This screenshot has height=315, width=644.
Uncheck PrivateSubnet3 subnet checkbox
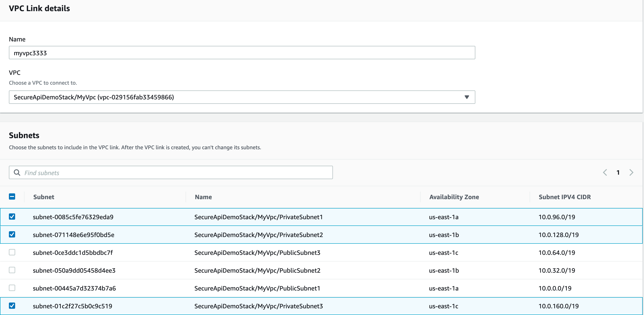pyautogui.click(x=12, y=306)
